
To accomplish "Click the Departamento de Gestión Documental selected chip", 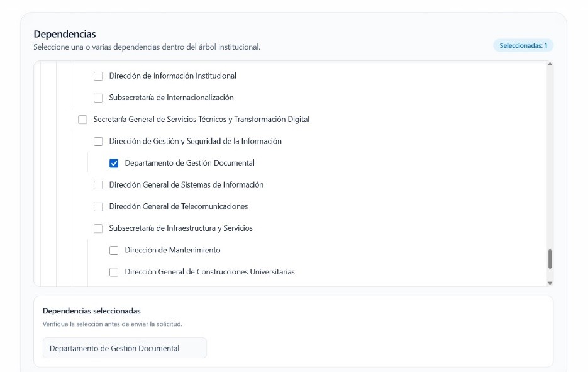I will [x=124, y=348].
